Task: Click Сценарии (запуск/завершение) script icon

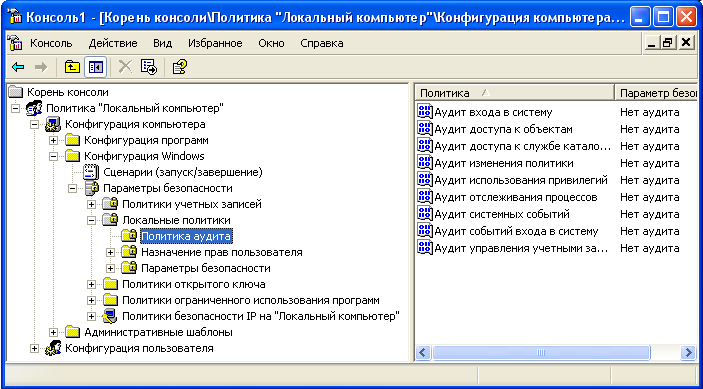Action: click(91, 172)
